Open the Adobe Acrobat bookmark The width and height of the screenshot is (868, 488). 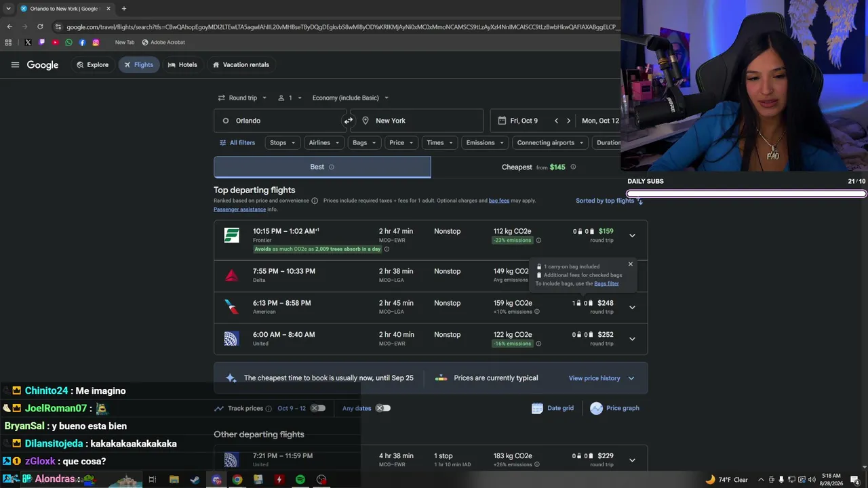coord(163,42)
